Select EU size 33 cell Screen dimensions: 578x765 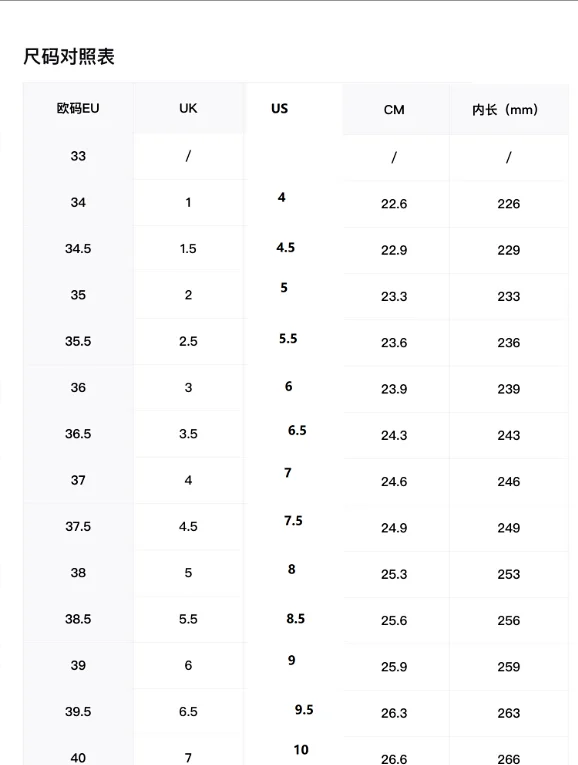[78, 156]
